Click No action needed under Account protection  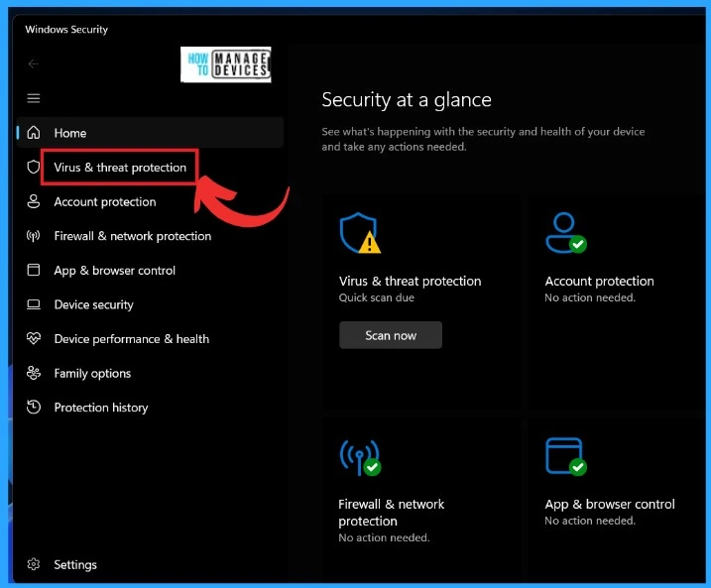(590, 297)
